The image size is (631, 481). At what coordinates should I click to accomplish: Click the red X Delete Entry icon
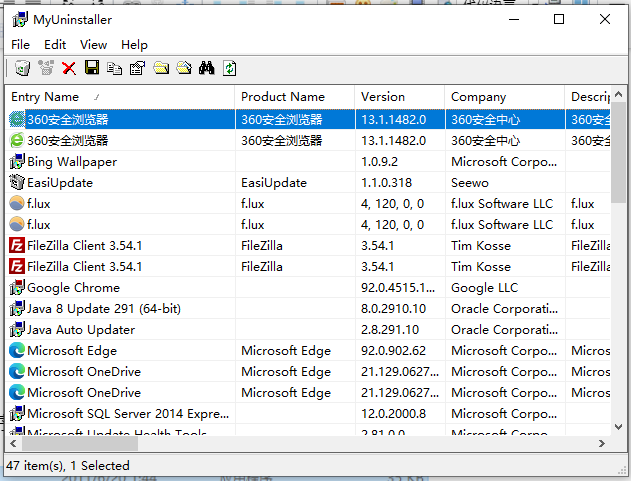pyautogui.click(x=69, y=68)
